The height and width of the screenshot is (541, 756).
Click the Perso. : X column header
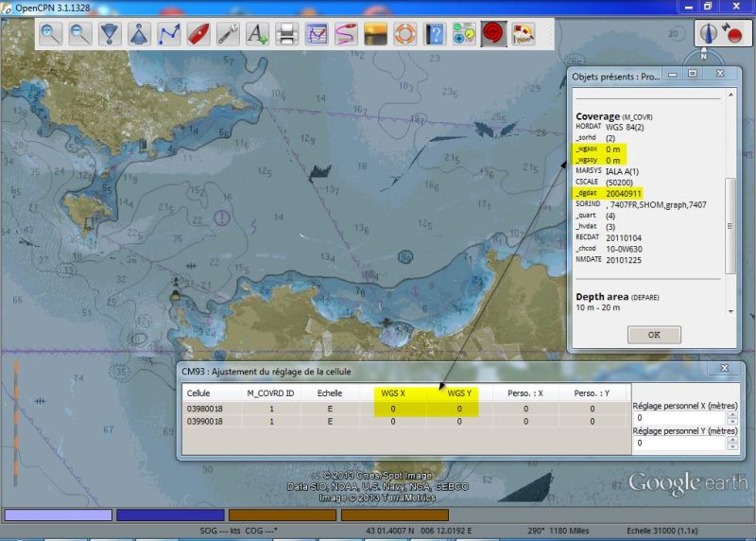coord(525,393)
